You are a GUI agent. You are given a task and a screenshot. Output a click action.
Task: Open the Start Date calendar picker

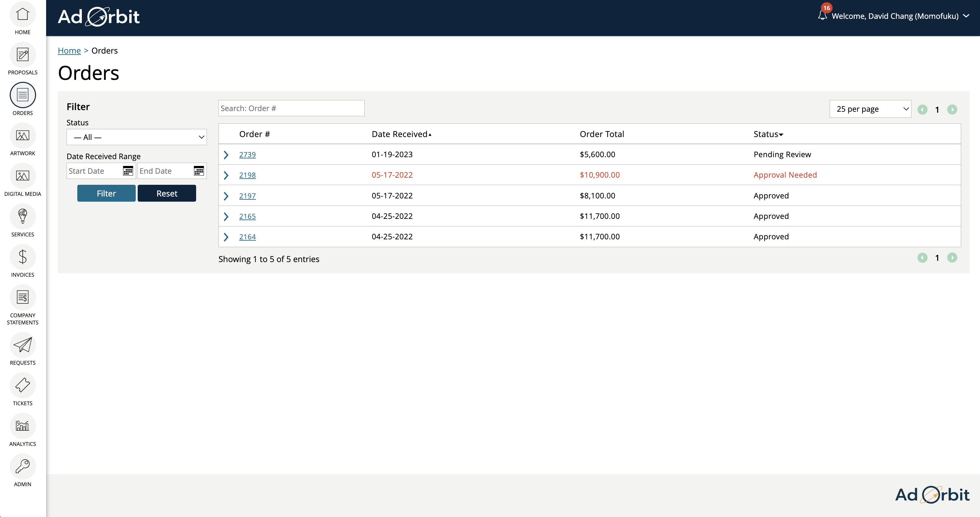pyautogui.click(x=128, y=171)
